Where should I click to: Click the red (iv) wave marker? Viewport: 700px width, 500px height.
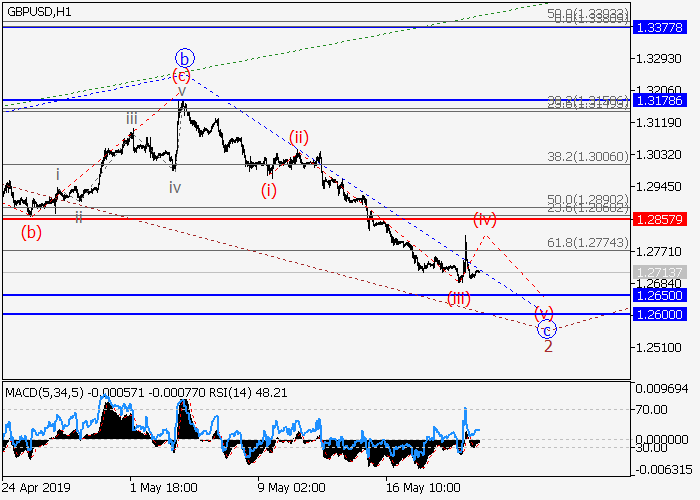(x=485, y=217)
